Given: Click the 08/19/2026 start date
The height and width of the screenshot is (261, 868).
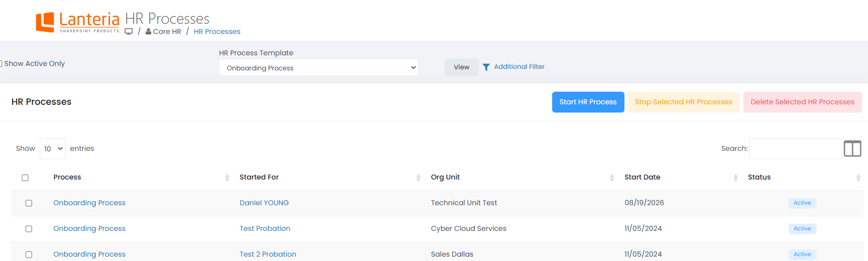Looking at the screenshot, I should [x=644, y=203].
